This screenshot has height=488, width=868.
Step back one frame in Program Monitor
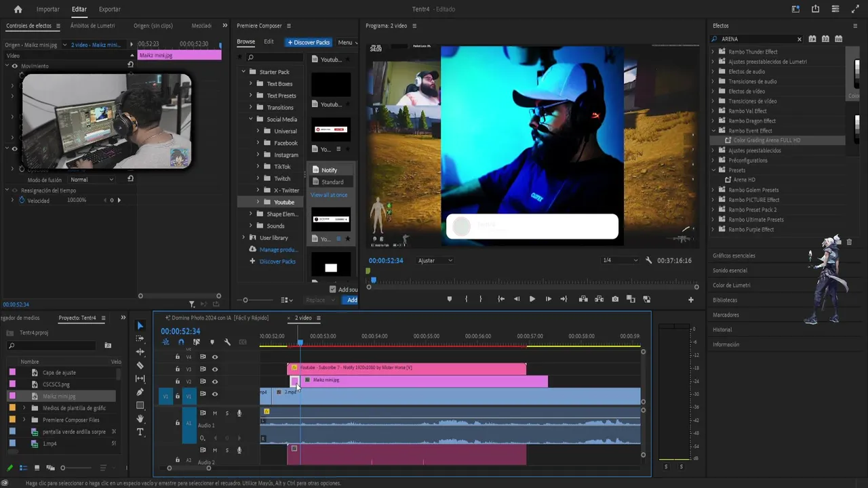[517, 299]
